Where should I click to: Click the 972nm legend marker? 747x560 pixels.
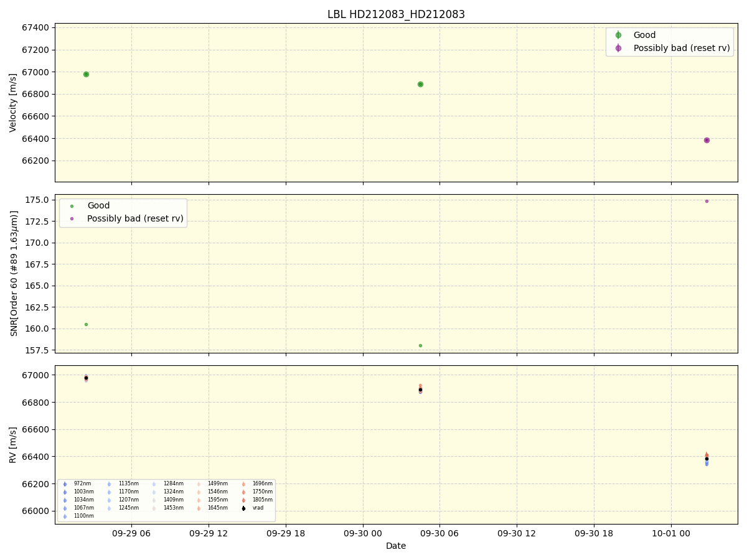pos(65,484)
